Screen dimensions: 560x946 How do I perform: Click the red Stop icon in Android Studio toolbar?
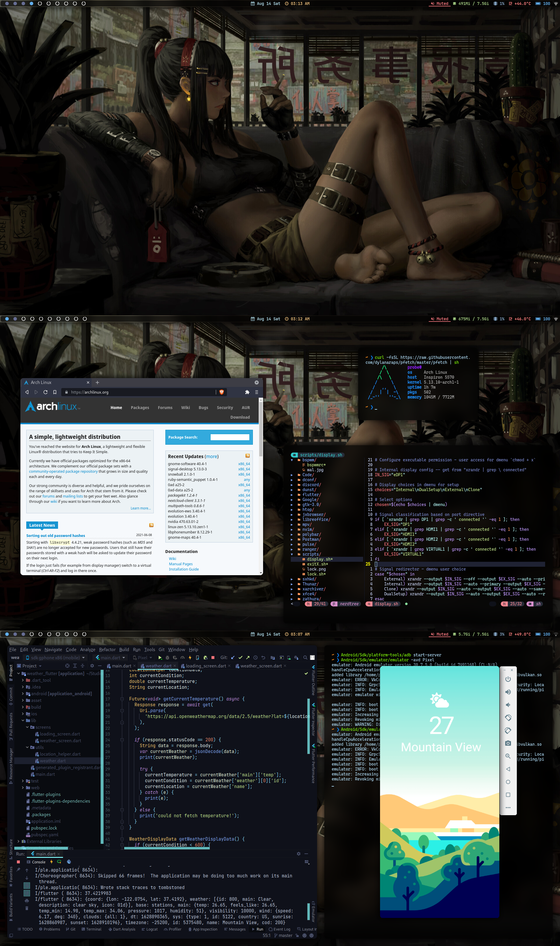tap(213, 658)
